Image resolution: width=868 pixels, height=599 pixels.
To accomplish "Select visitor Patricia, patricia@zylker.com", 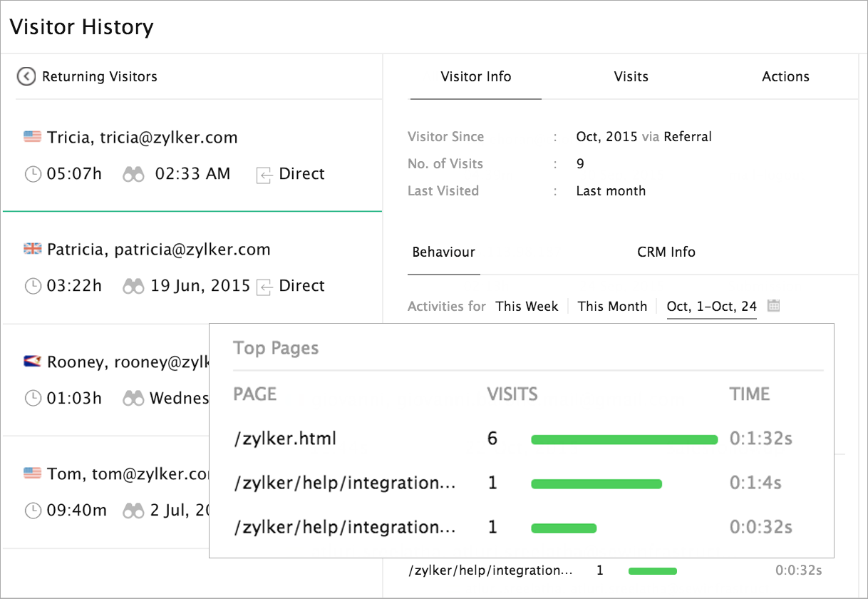I will coord(158,250).
